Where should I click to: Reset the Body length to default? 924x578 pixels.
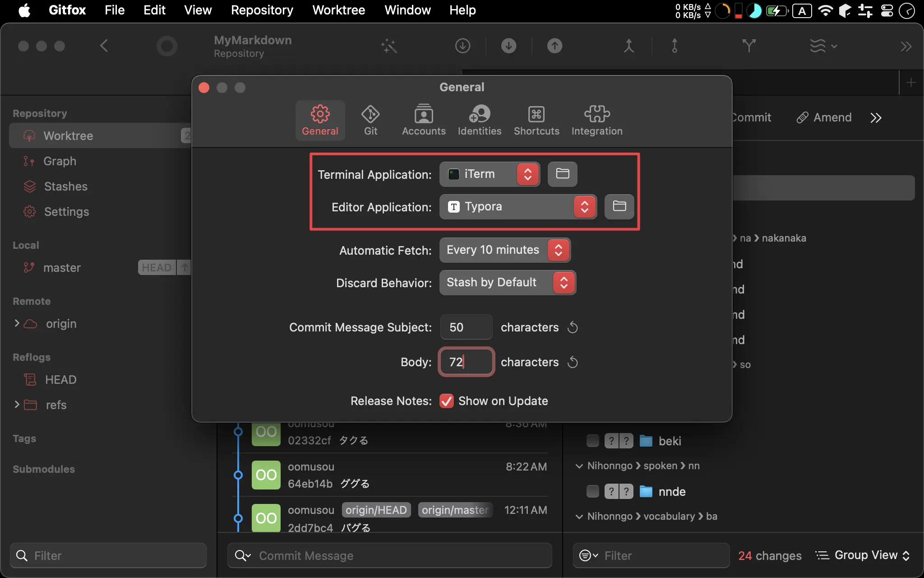[573, 362]
